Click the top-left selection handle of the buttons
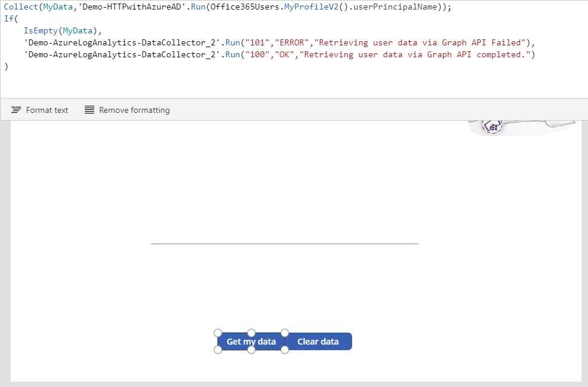 point(218,332)
